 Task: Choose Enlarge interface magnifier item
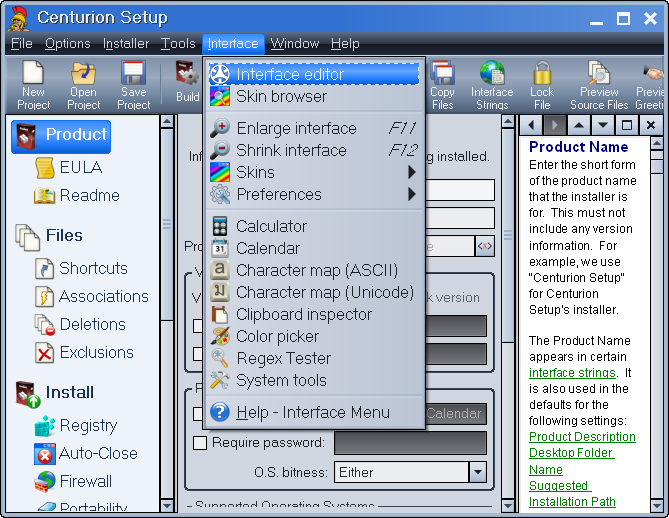(314, 128)
